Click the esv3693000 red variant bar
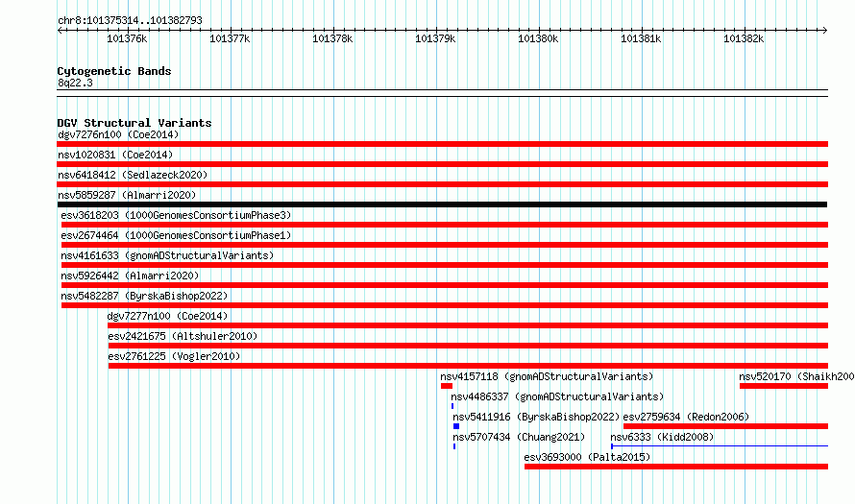The width and height of the screenshot is (855, 504). [676, 467]
